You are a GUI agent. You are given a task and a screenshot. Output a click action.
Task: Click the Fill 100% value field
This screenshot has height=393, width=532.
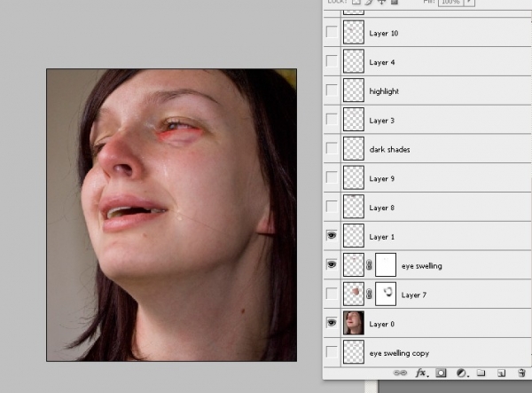pos(451,2)
